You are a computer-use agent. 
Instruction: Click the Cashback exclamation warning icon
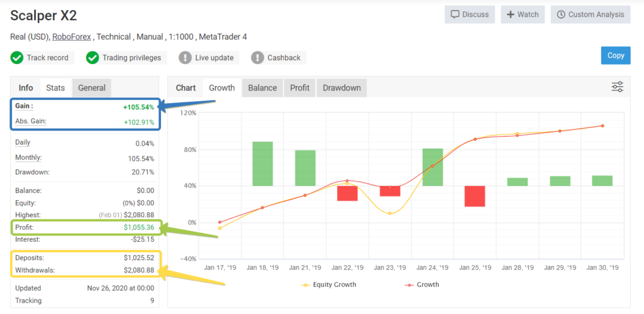(x=257, y=58)
